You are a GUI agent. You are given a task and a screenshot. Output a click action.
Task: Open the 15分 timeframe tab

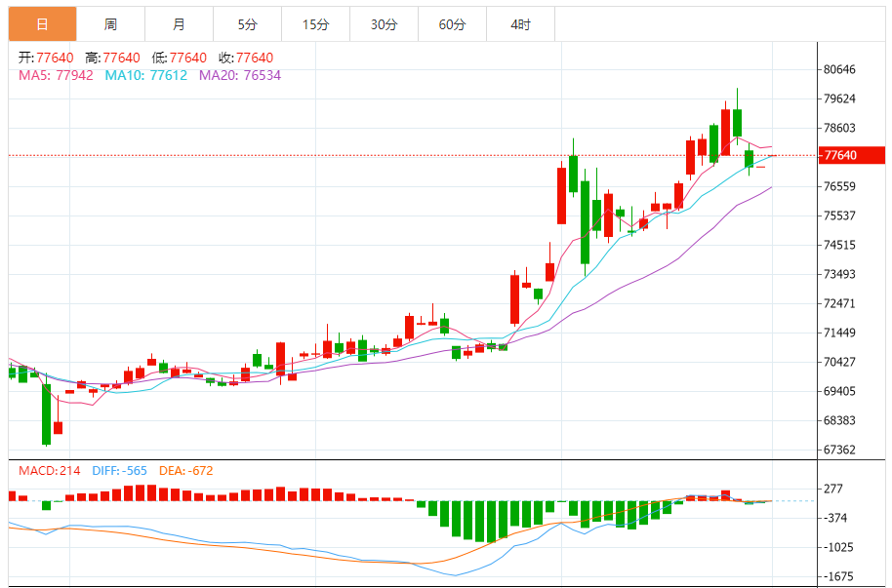coord(316,24)
